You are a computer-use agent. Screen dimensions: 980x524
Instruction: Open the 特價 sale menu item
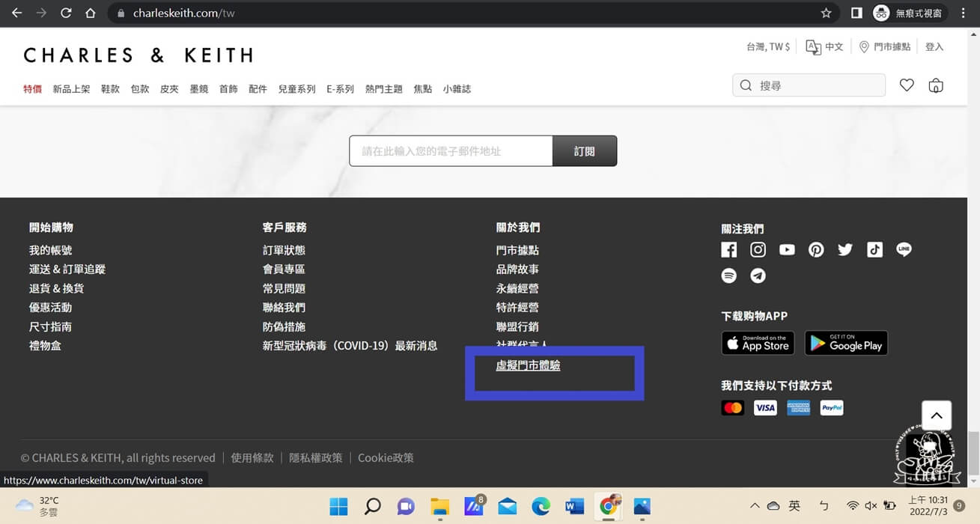tap(33, 88)
